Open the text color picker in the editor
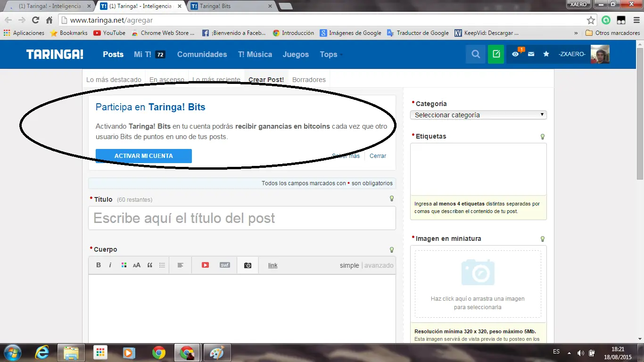Image resolution: width=644 pixels, height=362 pixels. click(x=124, y=265)
